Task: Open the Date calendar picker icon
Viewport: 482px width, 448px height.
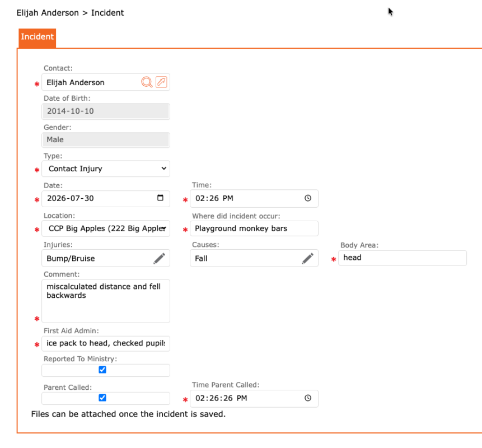Action: (x=160, y=198)
